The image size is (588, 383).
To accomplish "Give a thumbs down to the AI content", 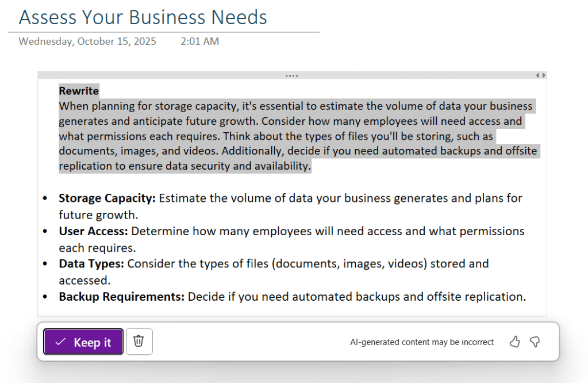I will 535,342.
